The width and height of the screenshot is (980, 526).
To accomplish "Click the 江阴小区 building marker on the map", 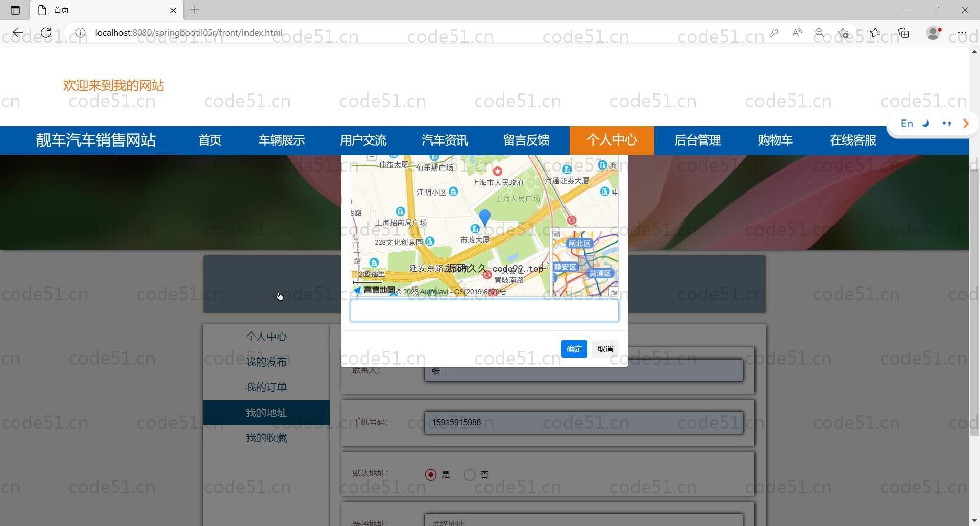I will [x=453, y=192].
